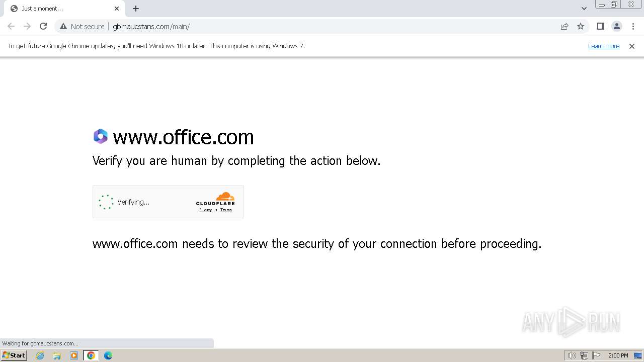Bookmark this page with the star icon
Image resolution: width=644 pixels, height=362 pixels.
click(581, 26)
